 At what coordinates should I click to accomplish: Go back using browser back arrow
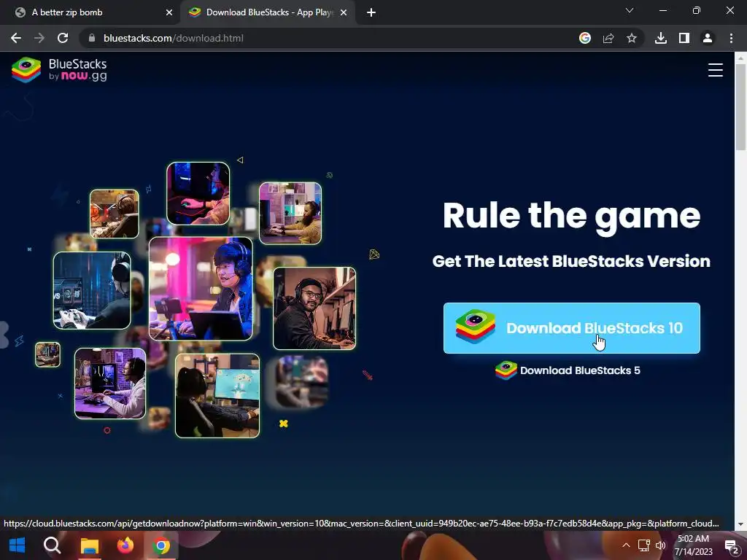(x=16, y=38)
